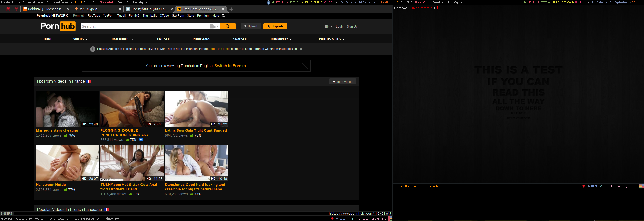Expand the COMMUNITY dropdown menu
The height and width of the screenshot is (221, 644).
tap(281, 39)
